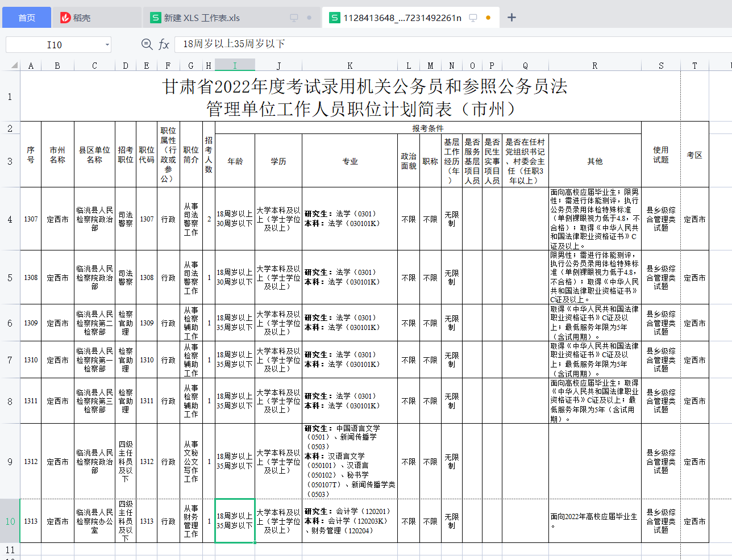Switch to 新建 XLS 工作表.xls tab

[231, 18]
